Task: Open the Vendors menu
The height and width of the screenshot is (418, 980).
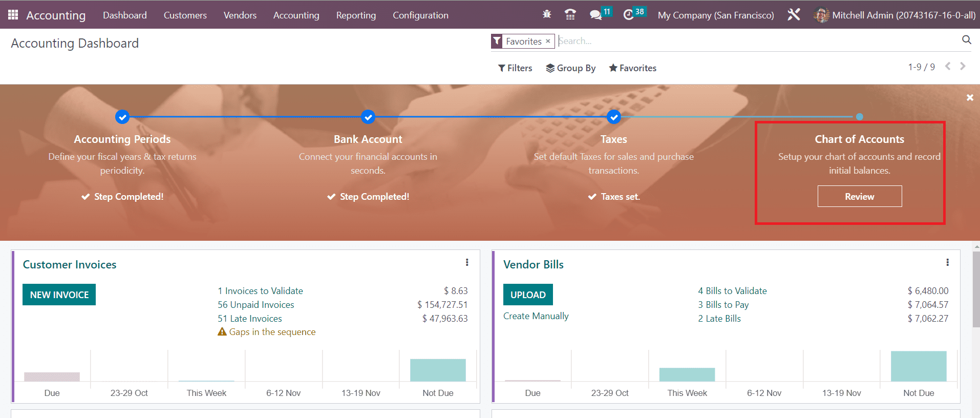Action: 240,15
